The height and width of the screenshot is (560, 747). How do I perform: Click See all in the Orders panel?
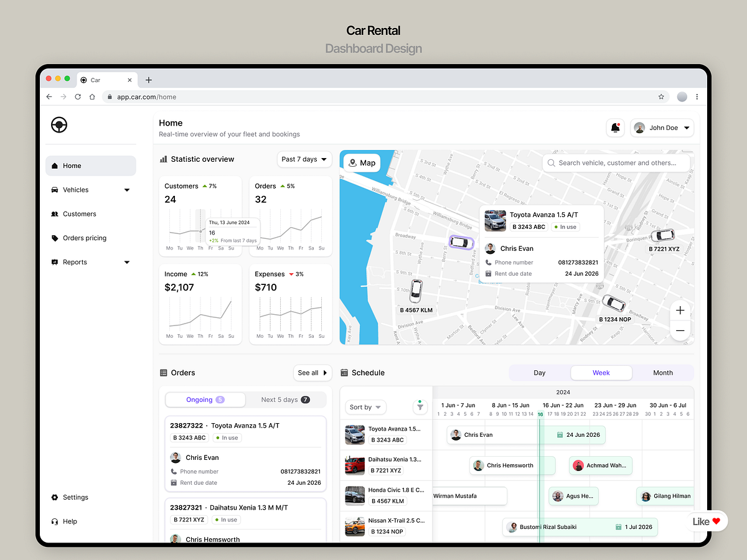312,372
